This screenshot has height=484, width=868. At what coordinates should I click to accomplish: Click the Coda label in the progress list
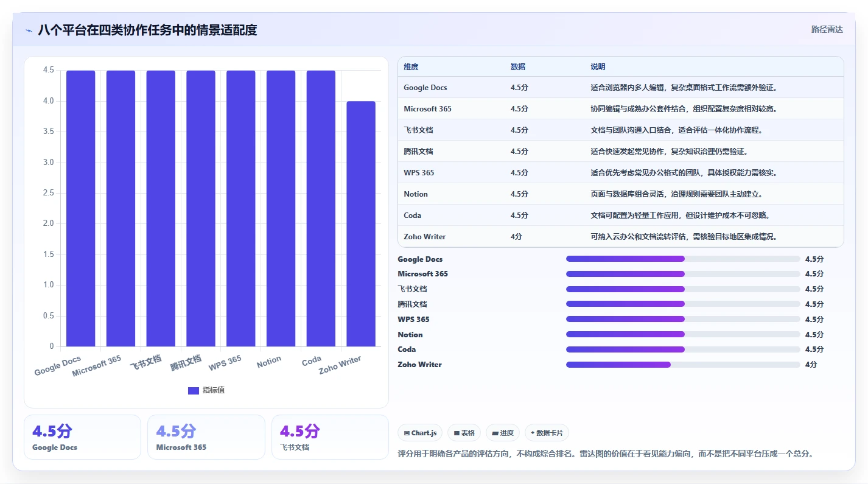(407, 349)
